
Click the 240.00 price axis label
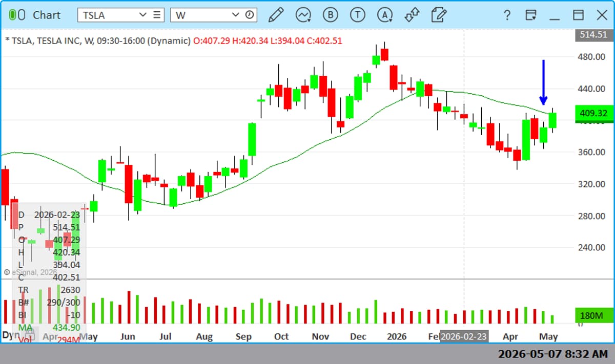pyautogui.click(x=592, y=247)
